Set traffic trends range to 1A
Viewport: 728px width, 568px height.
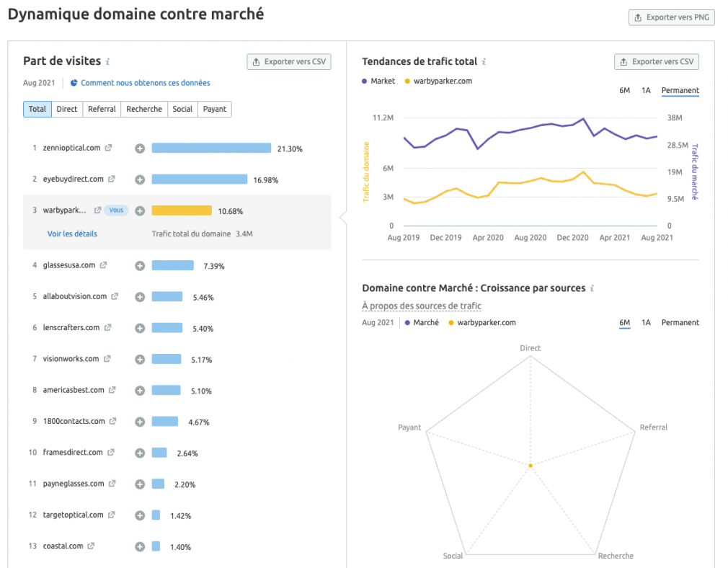click(646, 90)
